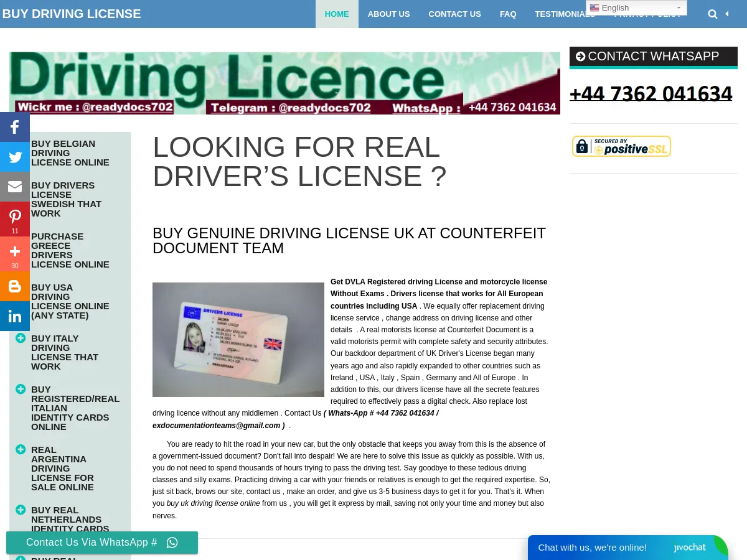Image resolution: width=747 pixels, height=560 pixels.
Task: Share the page on Blogger
Action: point(15,286)
